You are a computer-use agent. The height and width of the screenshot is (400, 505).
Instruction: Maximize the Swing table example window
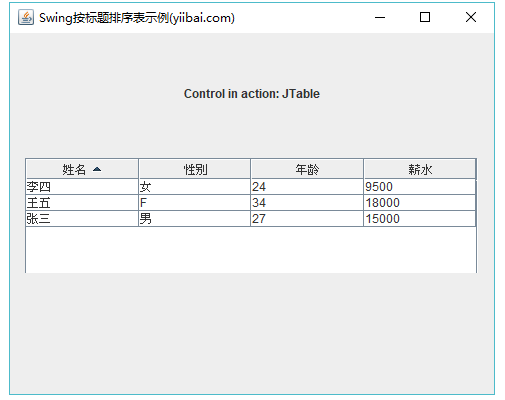[425, 17]
